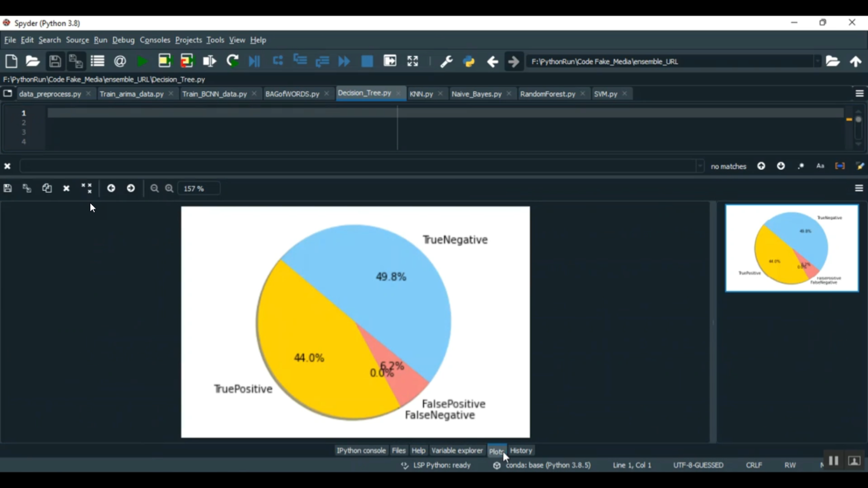The width and height of the screenshot is (868, 488).
Task: Save the plot as an image
Action: (8, 188)
